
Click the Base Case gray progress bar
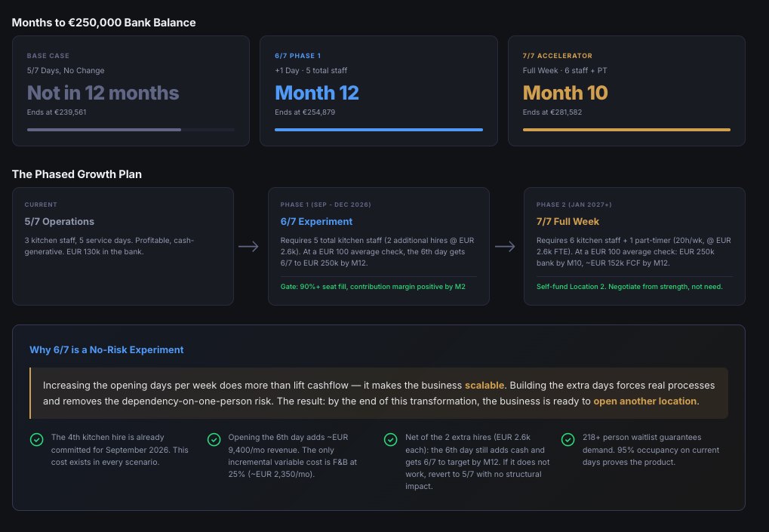[x=131, y=130]
